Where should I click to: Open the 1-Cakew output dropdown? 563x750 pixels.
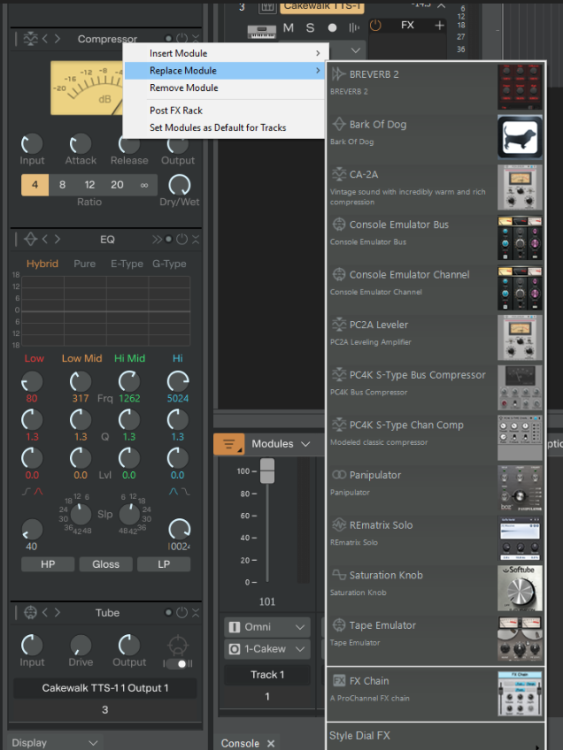[267, 649]
